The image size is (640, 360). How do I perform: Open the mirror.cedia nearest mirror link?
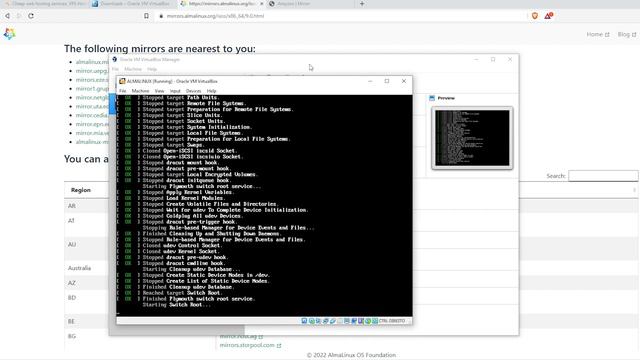click(92, 115)
